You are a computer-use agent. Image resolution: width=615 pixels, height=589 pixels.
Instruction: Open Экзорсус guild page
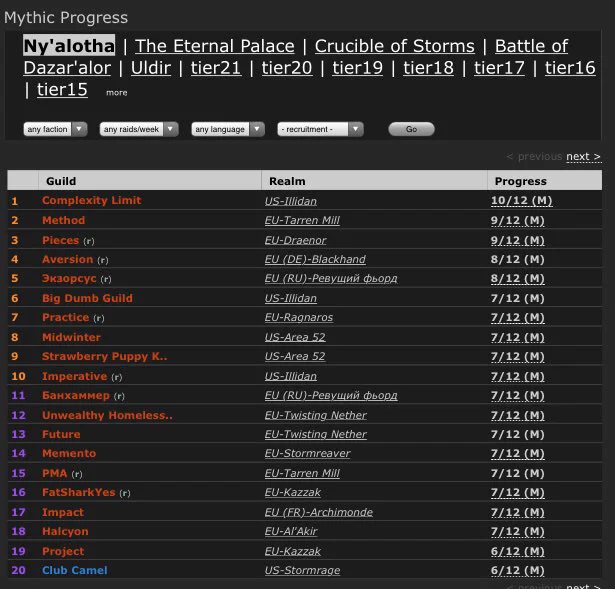click(69, 278)
